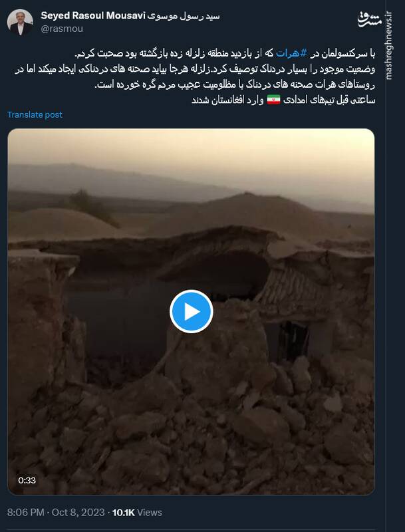Click the tweet's last line mentioning Afghanistan

pos(283,100)
